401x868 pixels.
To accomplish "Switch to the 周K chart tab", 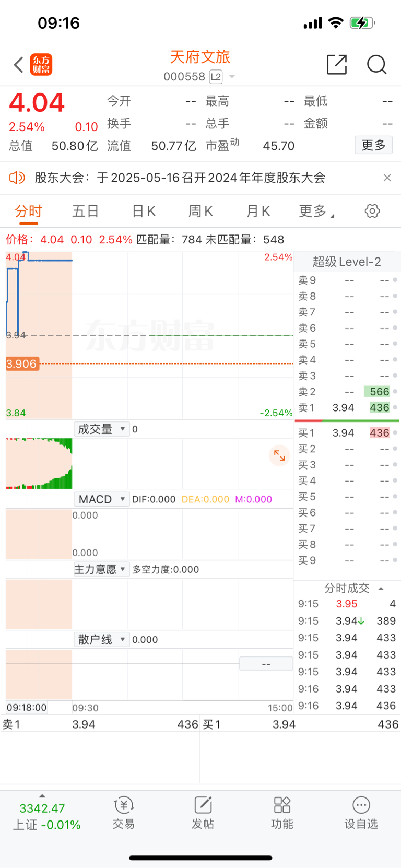I will click(200, 211).
